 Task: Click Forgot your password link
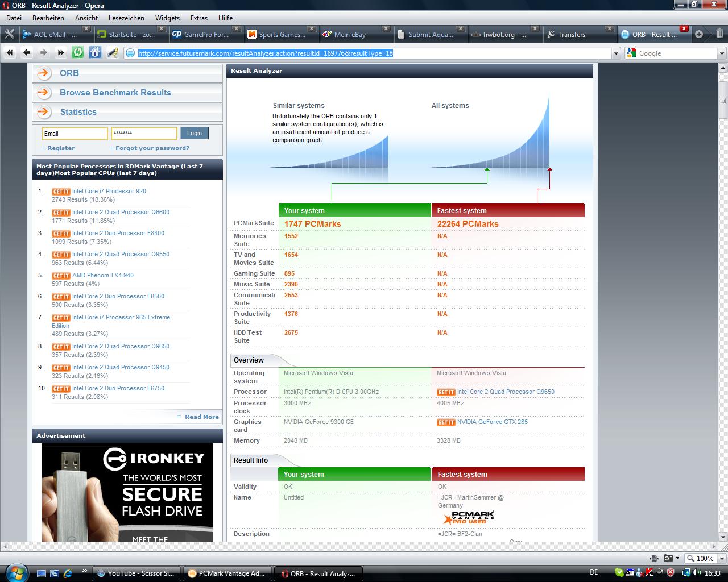pyautogui.click(x=152, y=148)
